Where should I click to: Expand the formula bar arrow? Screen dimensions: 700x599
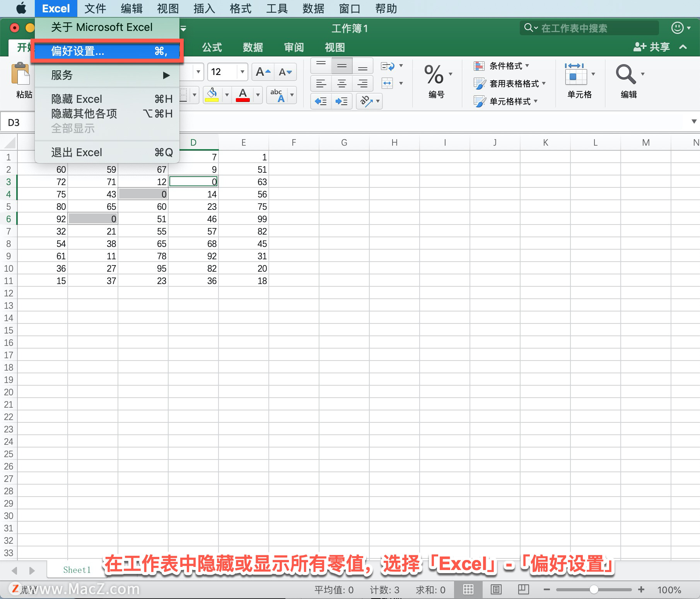click(x=694, y=122)
